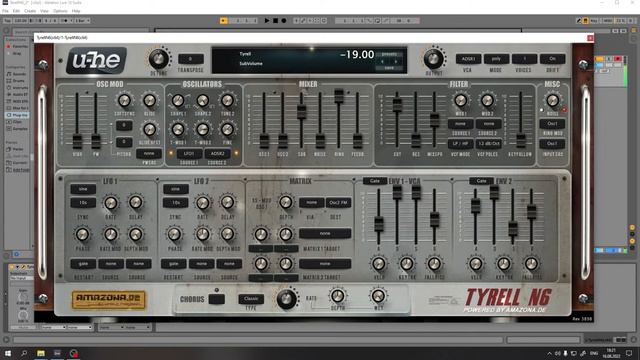Click the LFO 2 Phase knob
Viewport: 640px width, 360px height.
coord(174,234)
